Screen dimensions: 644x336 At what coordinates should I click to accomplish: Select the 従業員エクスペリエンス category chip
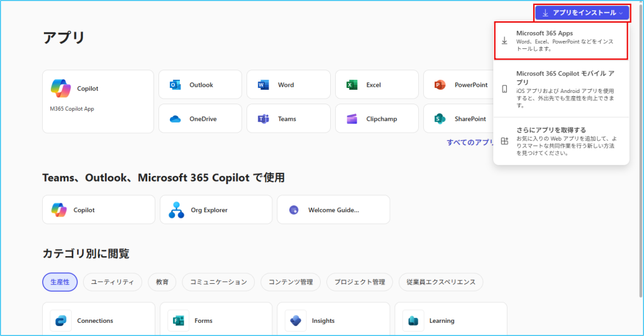click(441, 282)
